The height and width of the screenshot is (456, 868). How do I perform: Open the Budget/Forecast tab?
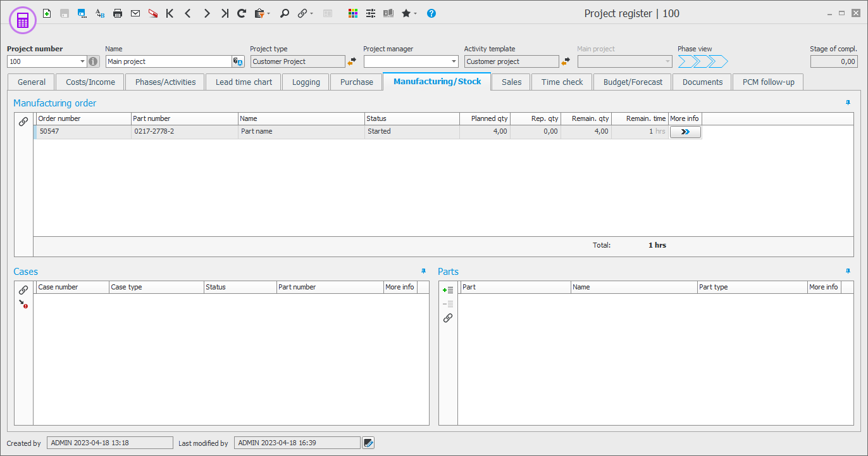pyautogui.click(x=633, y=82)
